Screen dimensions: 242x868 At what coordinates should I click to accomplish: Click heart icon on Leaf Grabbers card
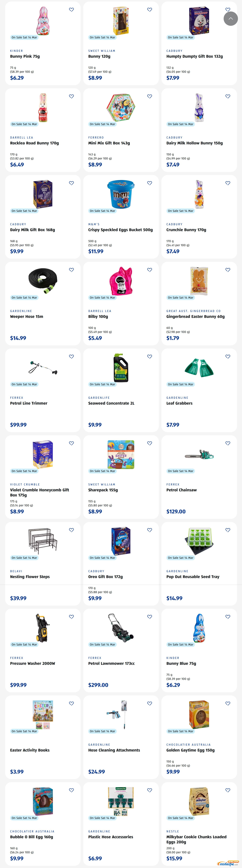pos(228,356)
